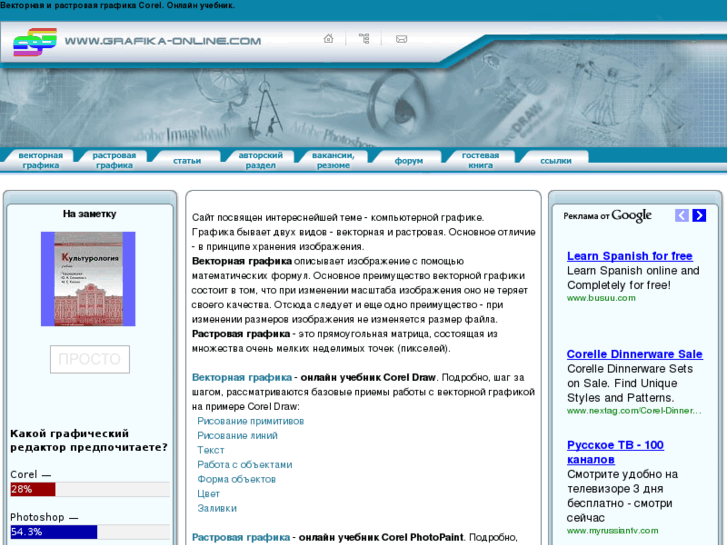Screen dimensions: 727x545
Task: Open the статьи menu tab
Action: pos(187,161)
